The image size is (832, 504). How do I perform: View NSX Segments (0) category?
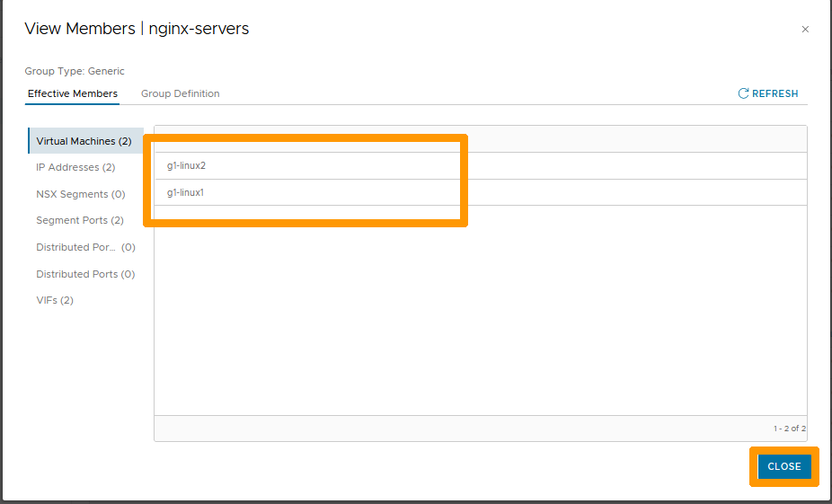pyautogui.click(x=80, y=194)
